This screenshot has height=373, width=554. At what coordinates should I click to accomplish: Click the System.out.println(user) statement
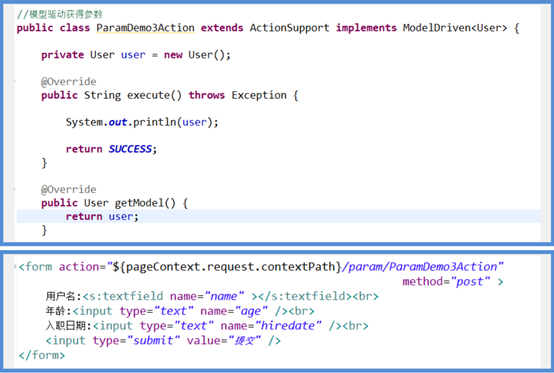142,122
